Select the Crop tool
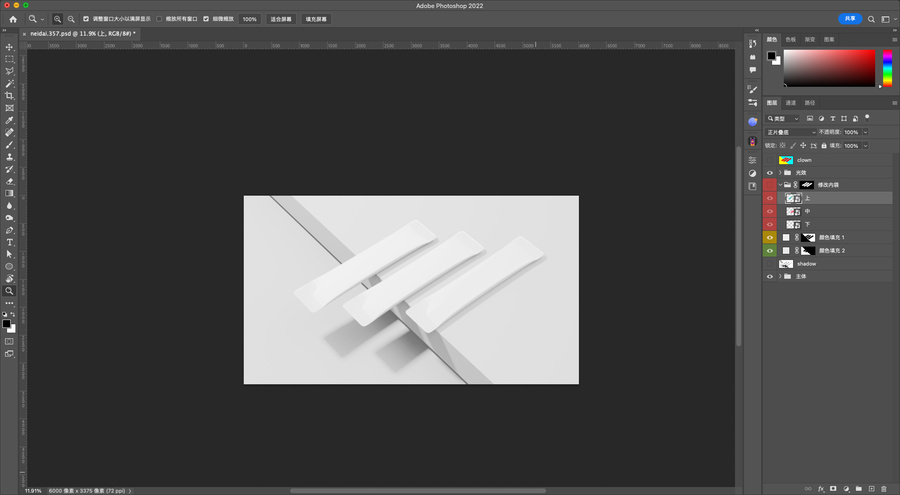This screenshot has height=495, width=900. tap(9, 96)
